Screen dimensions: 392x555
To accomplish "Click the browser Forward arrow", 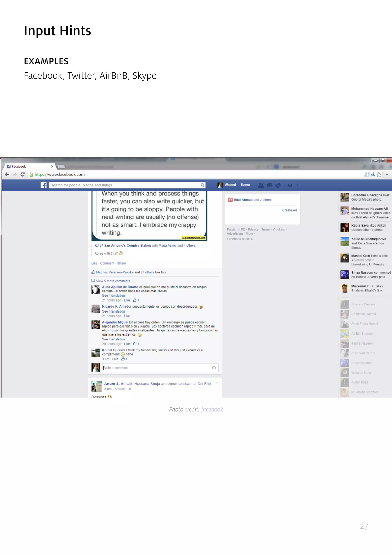I will (15, 175).
